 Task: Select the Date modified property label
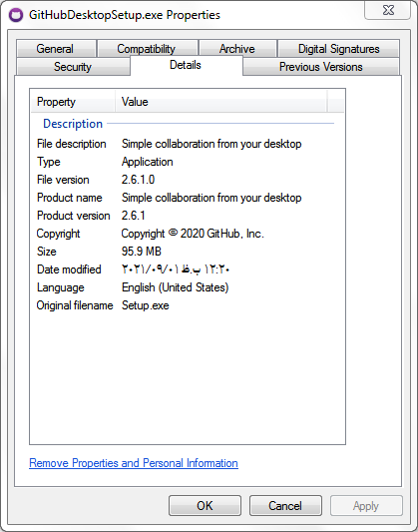(x=69, y=269)
